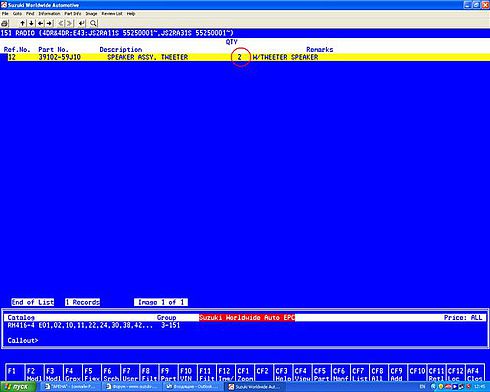The height and width of the screenshot is (392, 490).
Task: Click the CF7 List function key button
Action: tap(360, 374)
